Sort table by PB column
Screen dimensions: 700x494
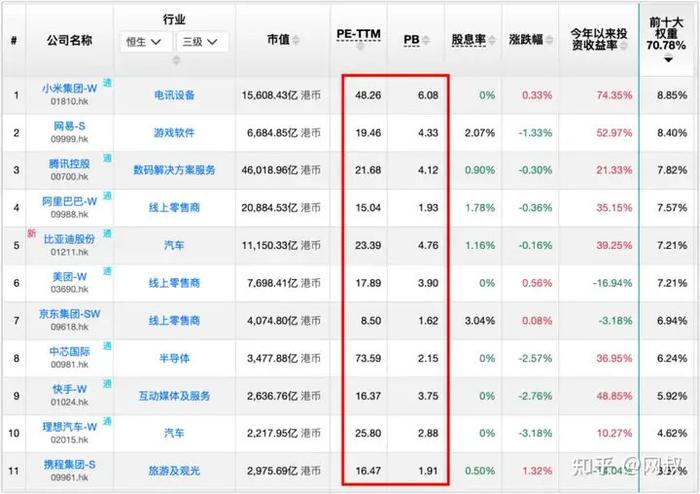(426, 40)
